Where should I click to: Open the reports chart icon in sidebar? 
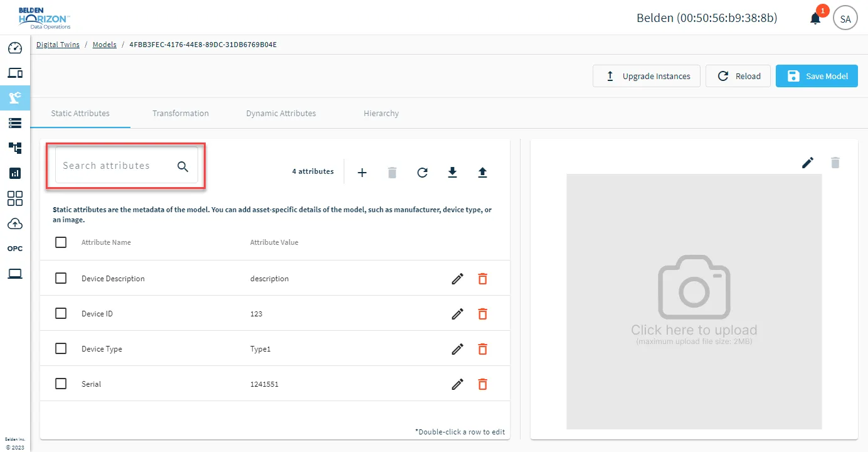coord(15,173)
